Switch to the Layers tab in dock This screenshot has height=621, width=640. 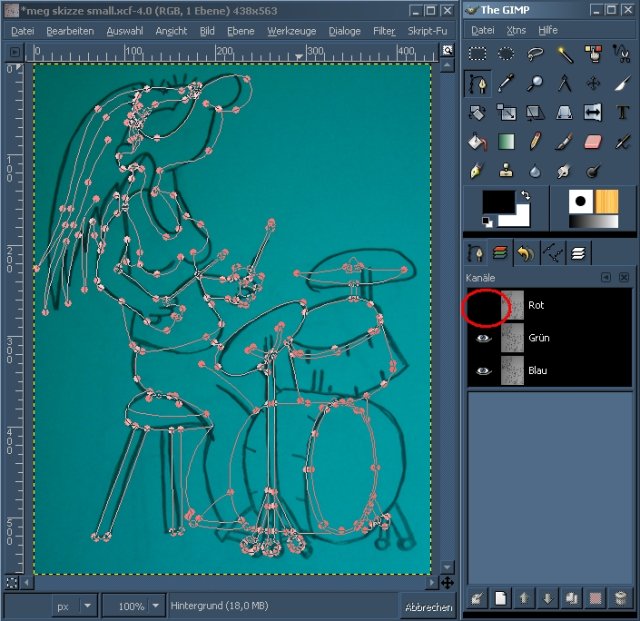(578, 253)
